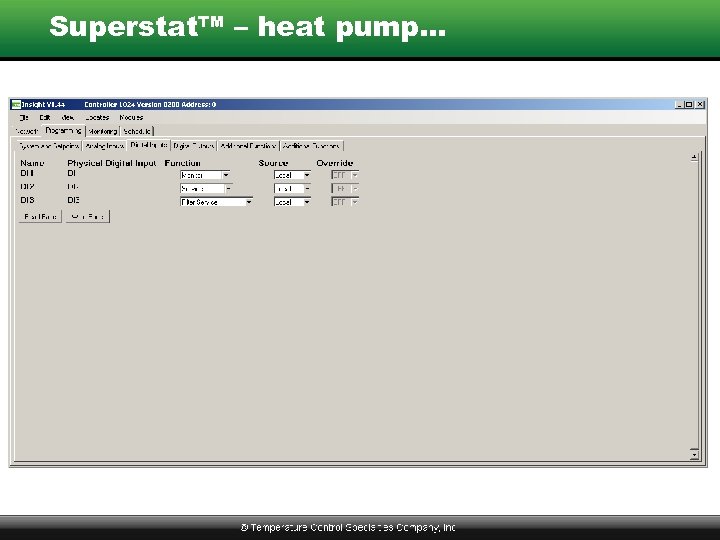Click the Insight application icon in title bar
Image resolution: width=720 pixels, height=540 pixels.
pyautogui.click(x=16, y=105)
